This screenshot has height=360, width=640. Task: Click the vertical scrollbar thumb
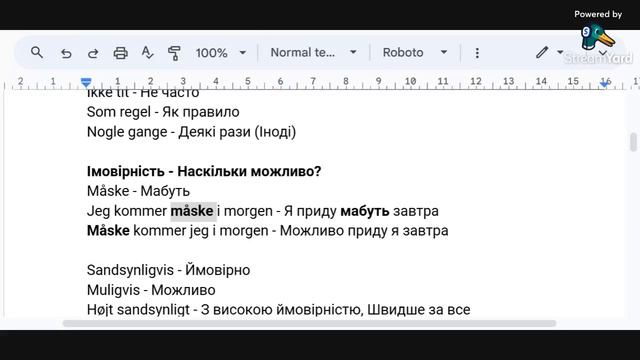tap(633, 142)
